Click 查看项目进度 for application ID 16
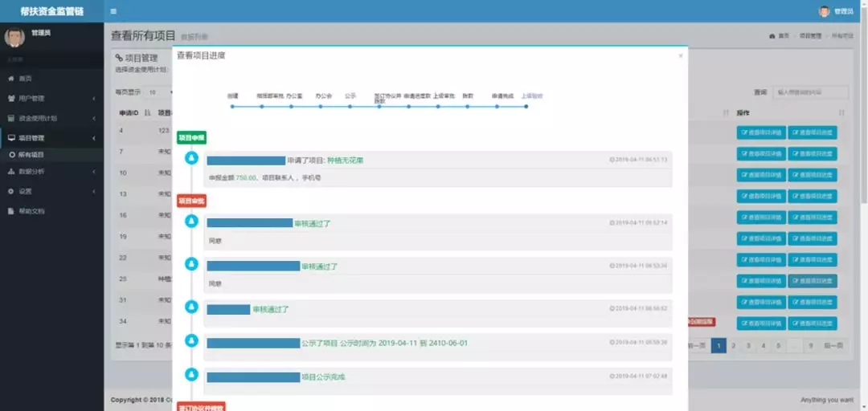The width and height of the screenshot is (868, 411). coord(813,218)
